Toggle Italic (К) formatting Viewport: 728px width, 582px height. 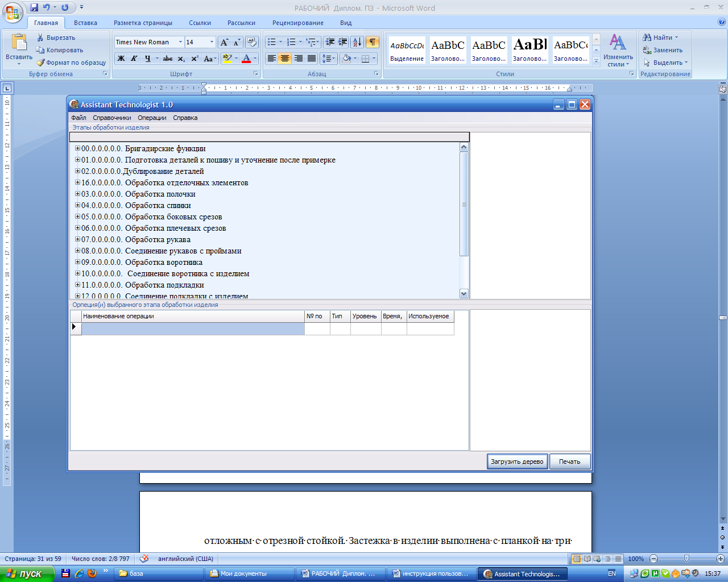click(134, 59)
